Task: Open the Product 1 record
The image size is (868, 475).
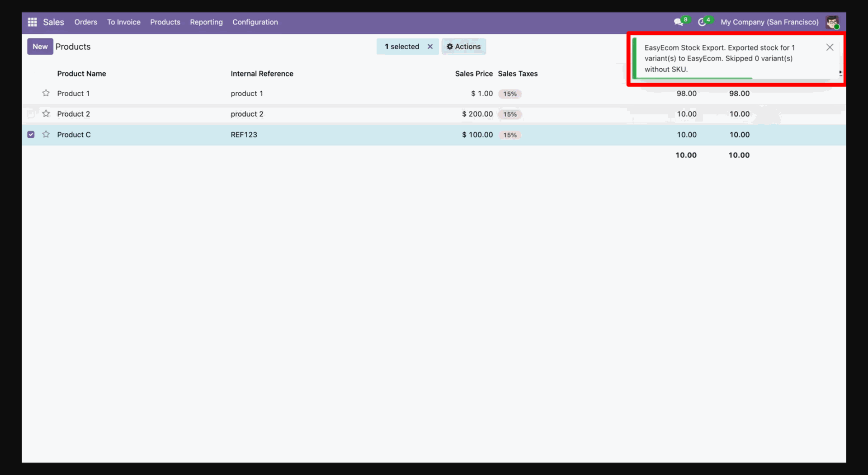Action: (73, 94)
